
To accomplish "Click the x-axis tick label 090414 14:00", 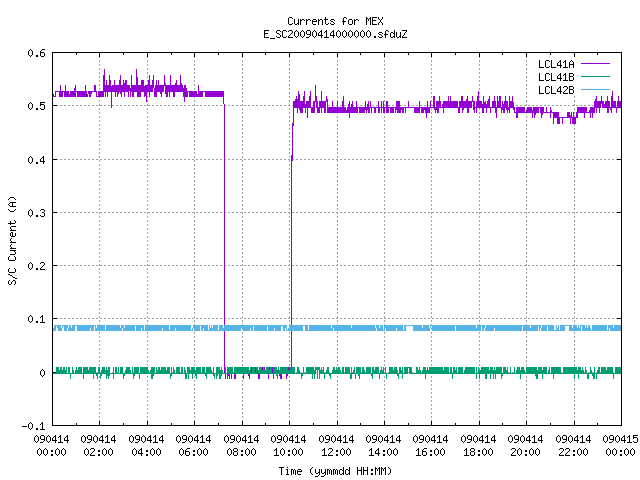I will [383, 446].
